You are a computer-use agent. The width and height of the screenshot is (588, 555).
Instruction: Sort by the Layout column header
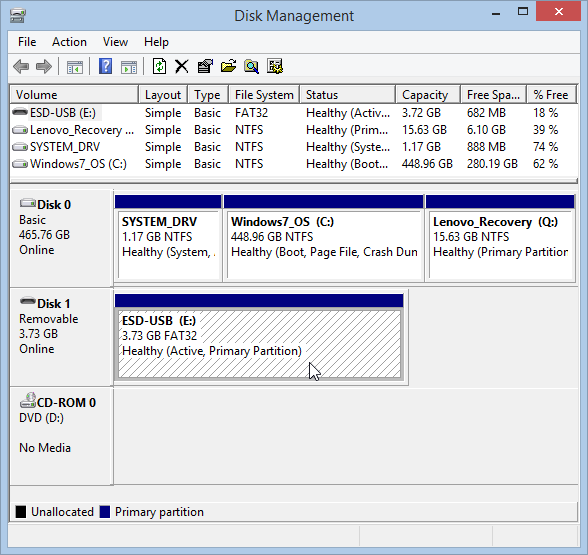[x=163, y=94]
